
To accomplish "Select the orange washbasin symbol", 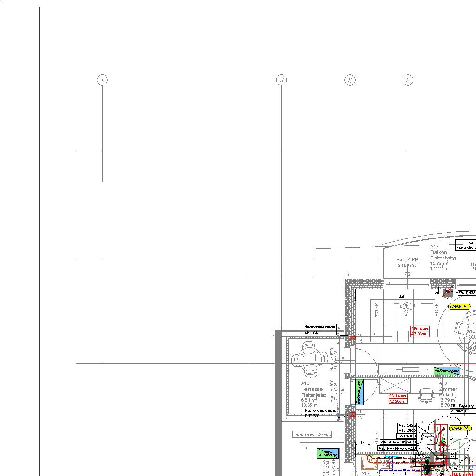I will pyautogui.click(x=369, y=463).
